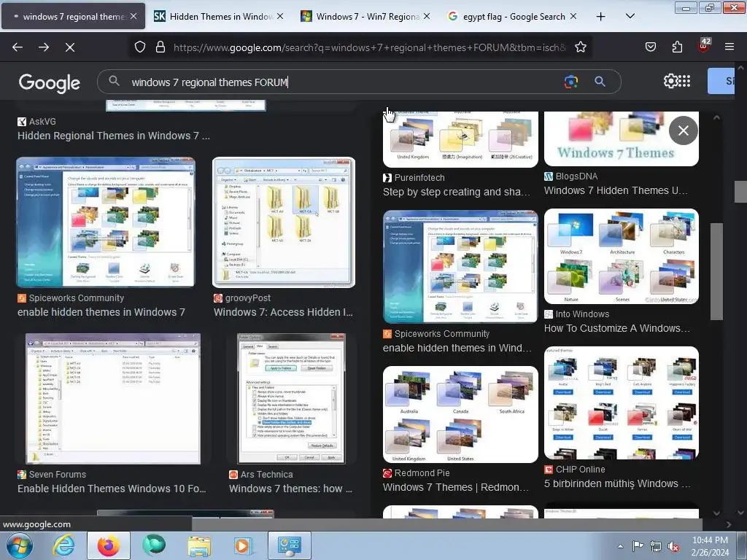Open the Windows Start menu
Screen dimensions: 747x560
pyautogui.click(x=19, y=545)
